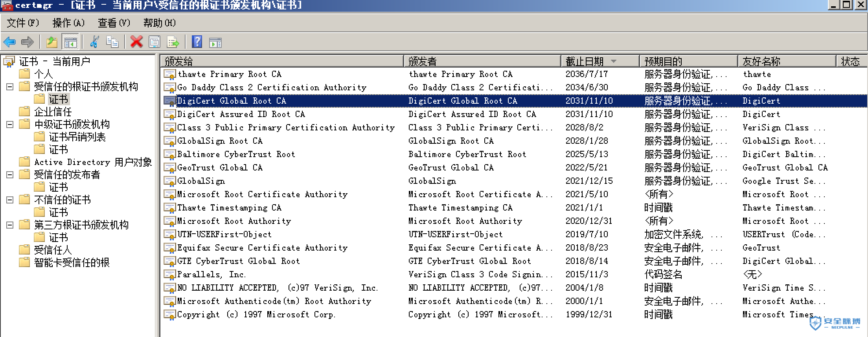Click certificate icon of UTN-USERFirst-Object row
Screen dimensions: 868x337
click(169, 235)
